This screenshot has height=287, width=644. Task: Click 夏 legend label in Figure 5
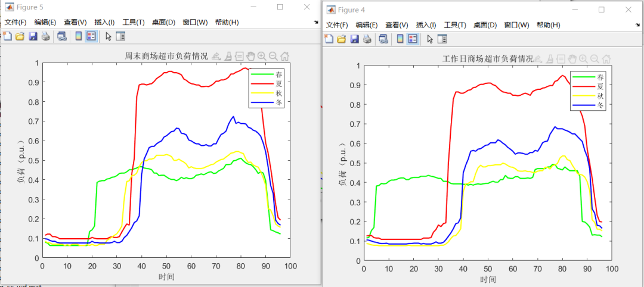(280, 83)
